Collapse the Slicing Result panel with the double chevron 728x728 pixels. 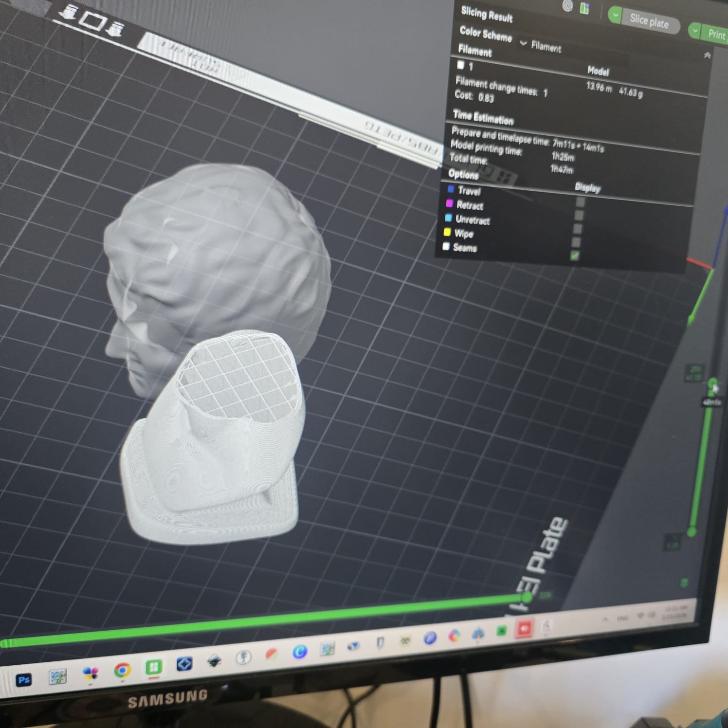(x=707, y=55)
